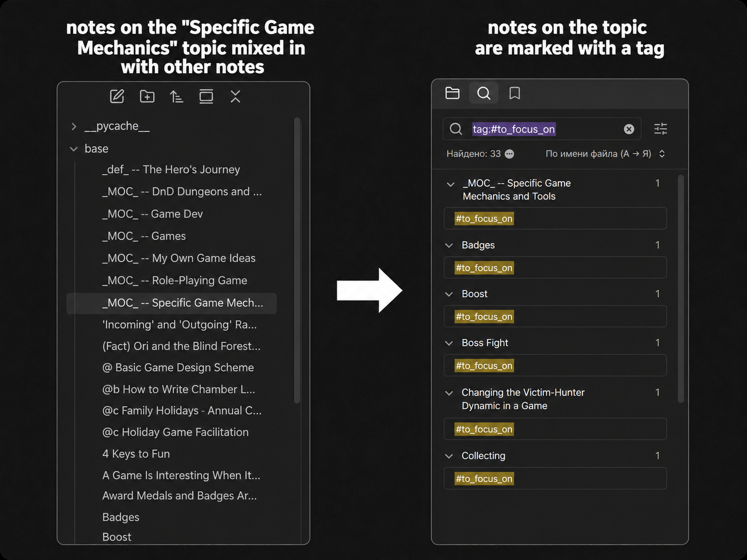
Task: Clear the search query field
Action: tap(629, 129)
